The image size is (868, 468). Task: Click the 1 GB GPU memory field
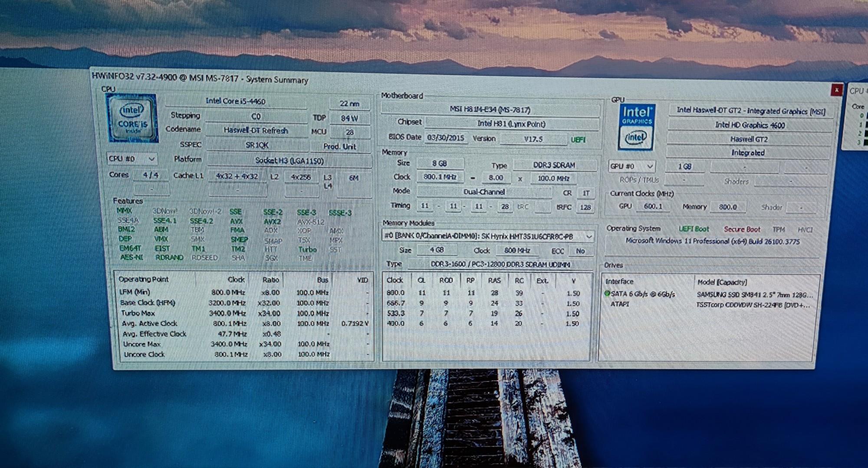point(684,167)
